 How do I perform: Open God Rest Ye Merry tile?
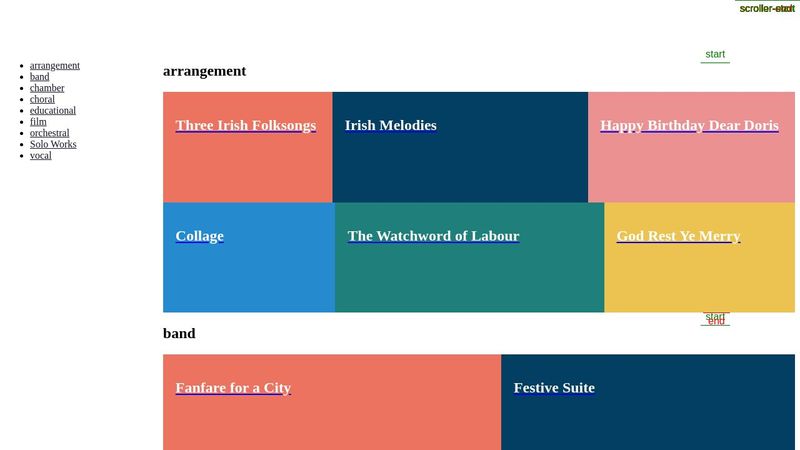click(x=678, y=237)
